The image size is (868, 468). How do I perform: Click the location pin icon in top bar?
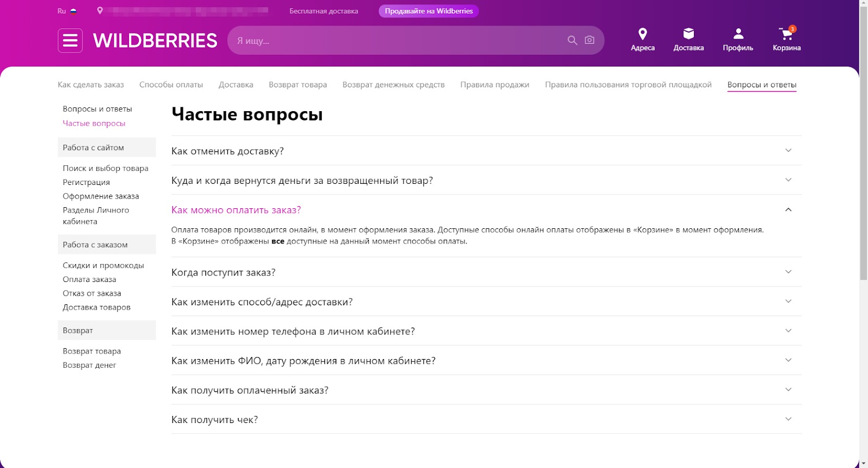pos(100,10)
